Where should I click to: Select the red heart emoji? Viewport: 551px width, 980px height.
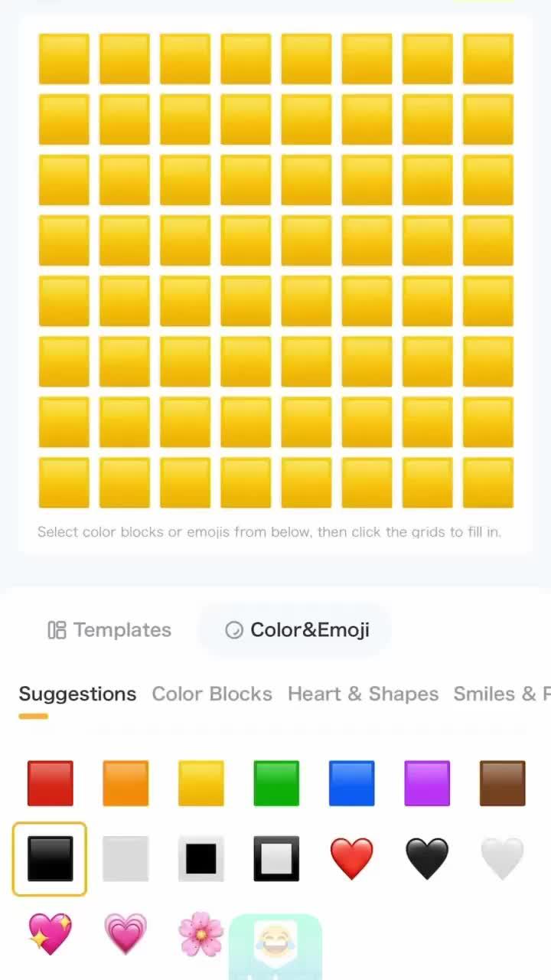351,858
